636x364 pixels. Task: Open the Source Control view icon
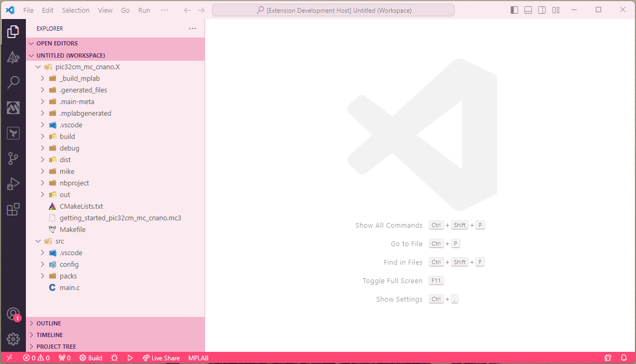(x=13, y=158)
